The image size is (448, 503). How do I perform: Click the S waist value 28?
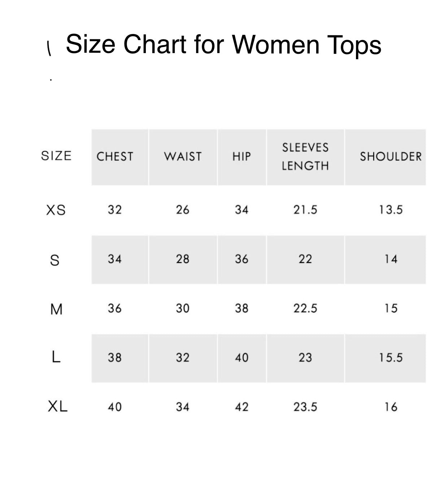click(x=183, y=259)
